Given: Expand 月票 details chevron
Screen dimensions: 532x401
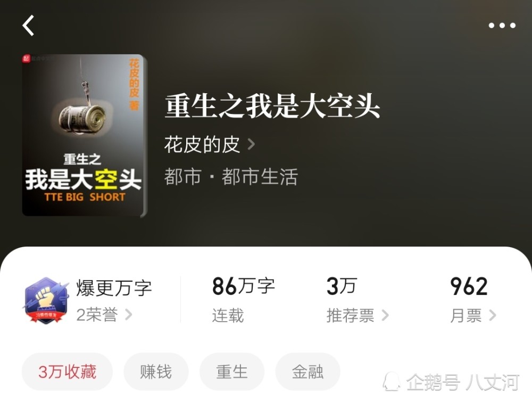Looking at the screenshot, I should pos(493,315).
